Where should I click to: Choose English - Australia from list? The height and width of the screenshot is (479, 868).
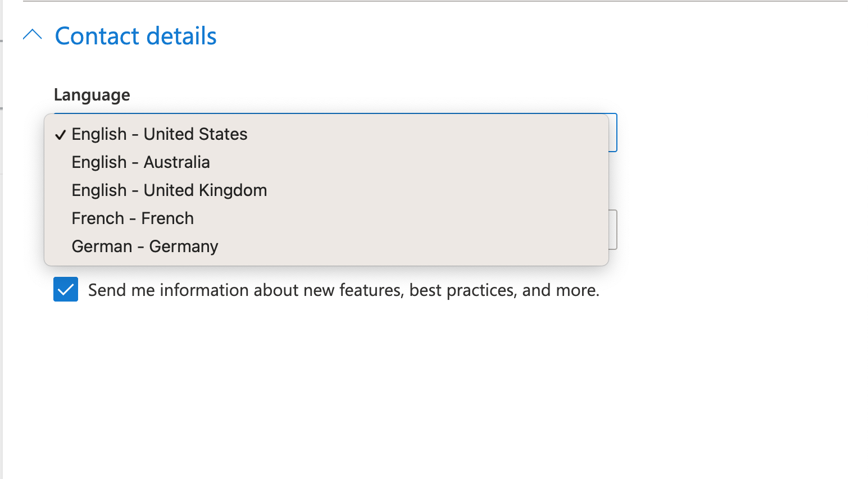(x=326, y=162)
